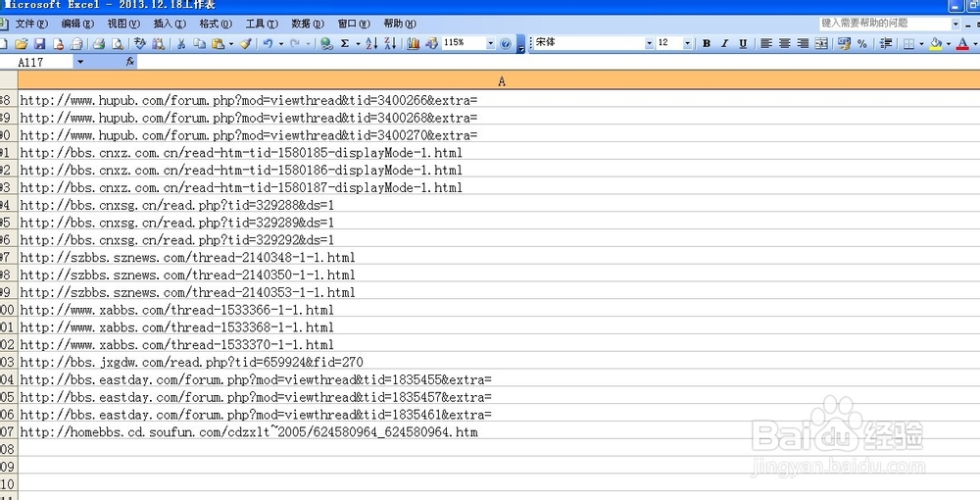The width and height of the screenshot is (980, 500).
Task: Run the spelling check tool
Action: (x=140, y=44)
